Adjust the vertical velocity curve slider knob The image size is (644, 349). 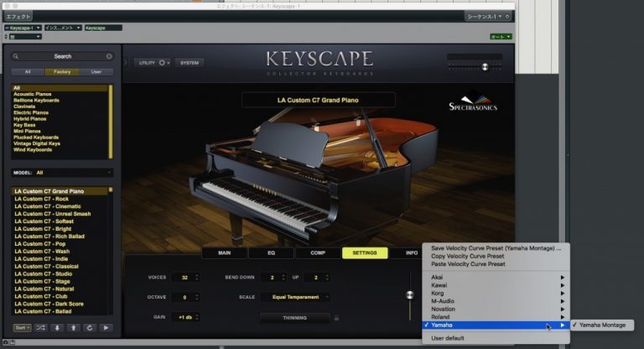[410, 294]
